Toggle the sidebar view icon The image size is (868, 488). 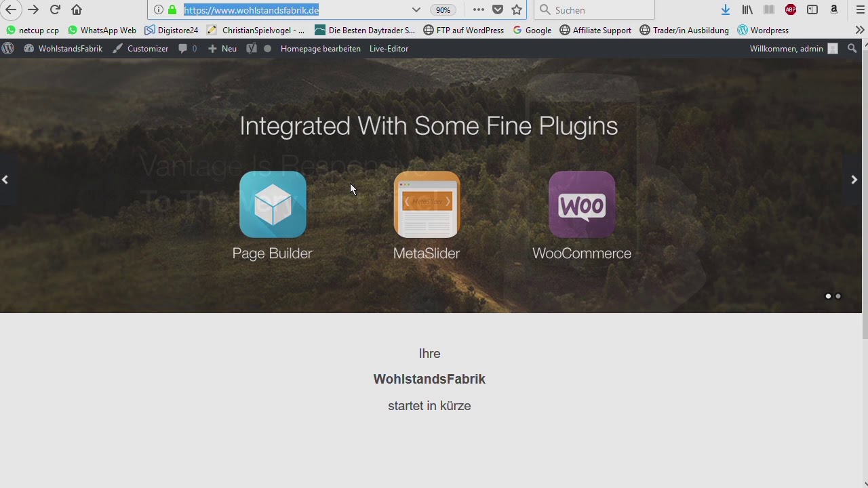point(812,9)
